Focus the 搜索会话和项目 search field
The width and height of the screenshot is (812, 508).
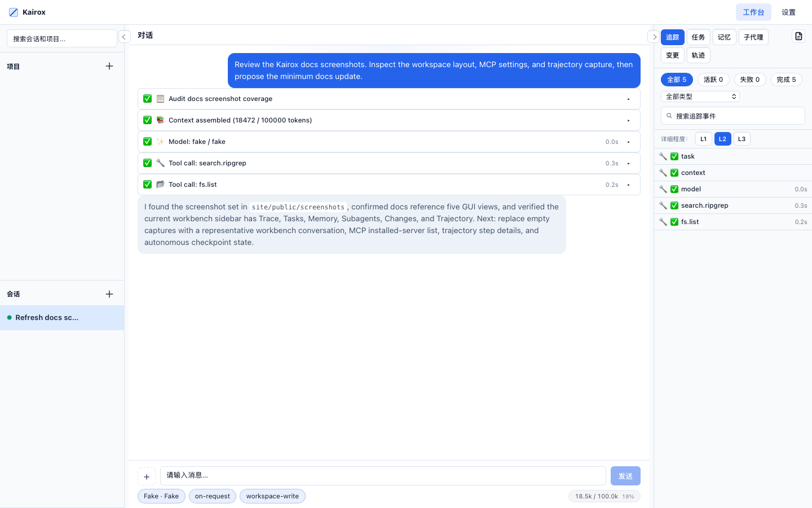coord(62,39)
